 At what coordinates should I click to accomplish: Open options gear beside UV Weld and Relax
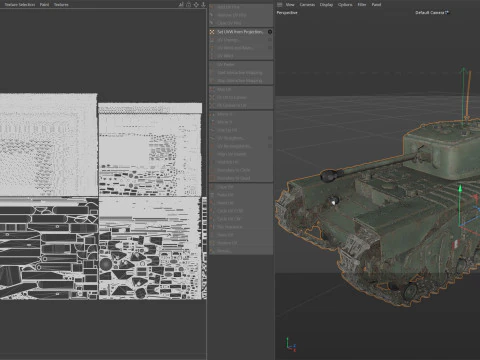270,48
